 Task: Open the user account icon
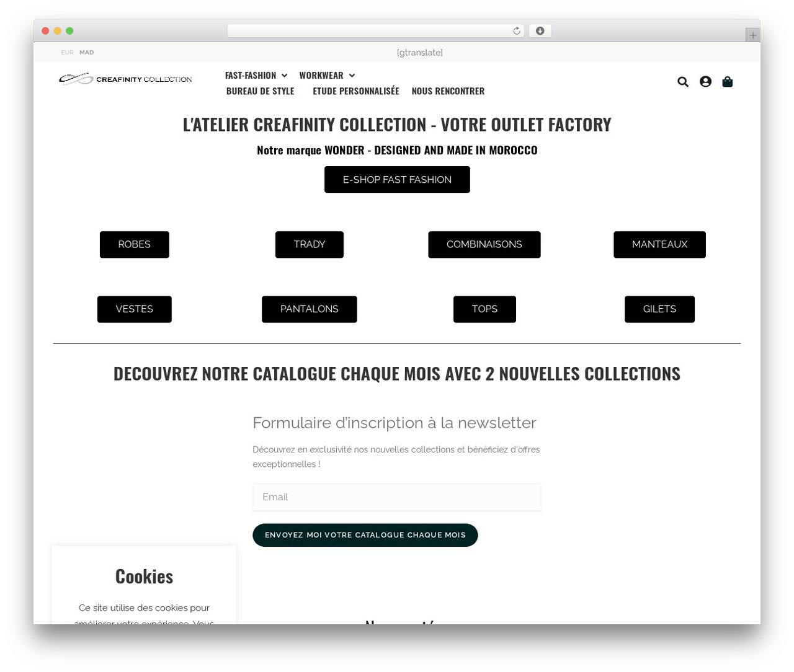[705, 82]
